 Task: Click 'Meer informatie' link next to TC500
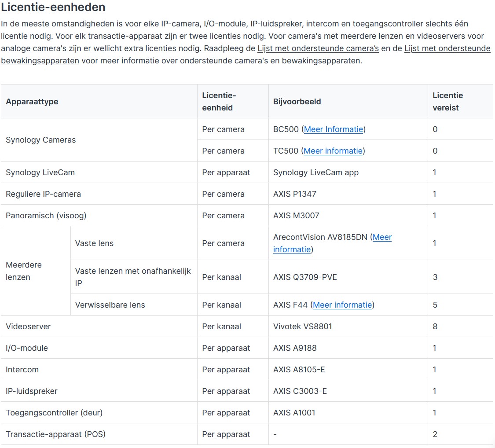point(333,151)
